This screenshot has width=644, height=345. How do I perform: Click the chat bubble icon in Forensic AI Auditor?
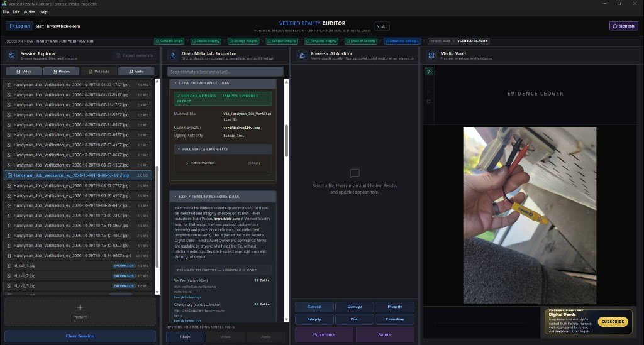pyautogui.click(x=355, y=173)
